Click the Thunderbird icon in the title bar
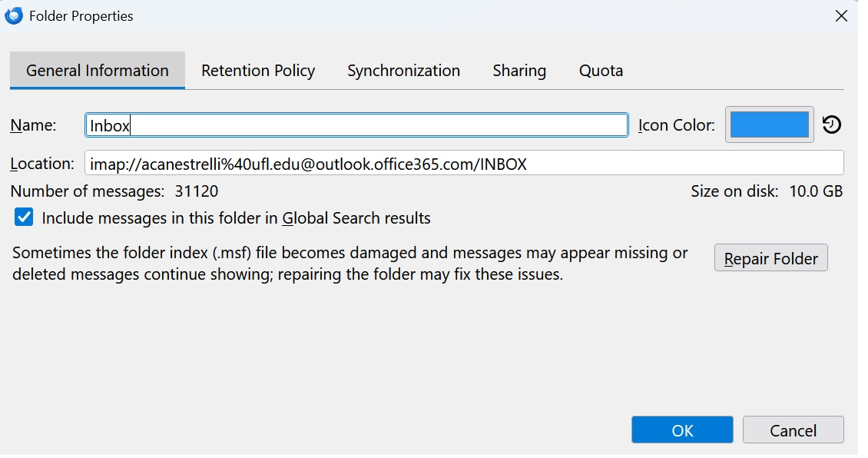868x458 pixels. point(13,15)
